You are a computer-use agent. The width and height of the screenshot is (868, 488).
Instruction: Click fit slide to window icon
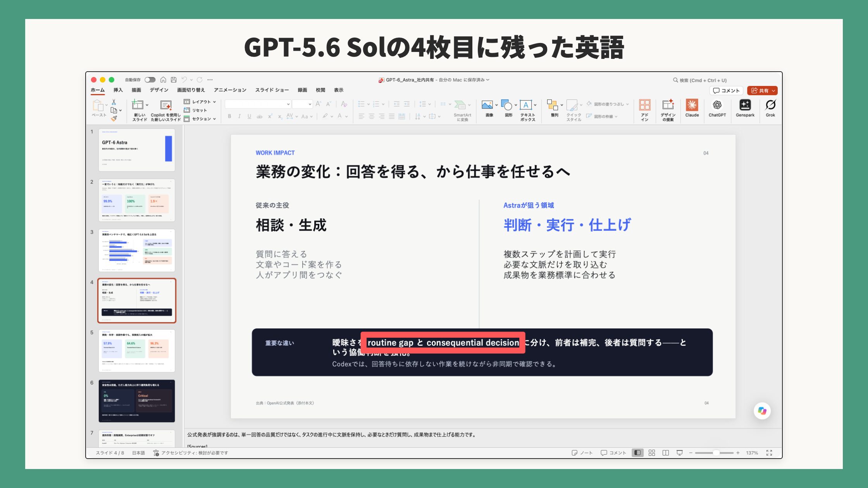769,453
